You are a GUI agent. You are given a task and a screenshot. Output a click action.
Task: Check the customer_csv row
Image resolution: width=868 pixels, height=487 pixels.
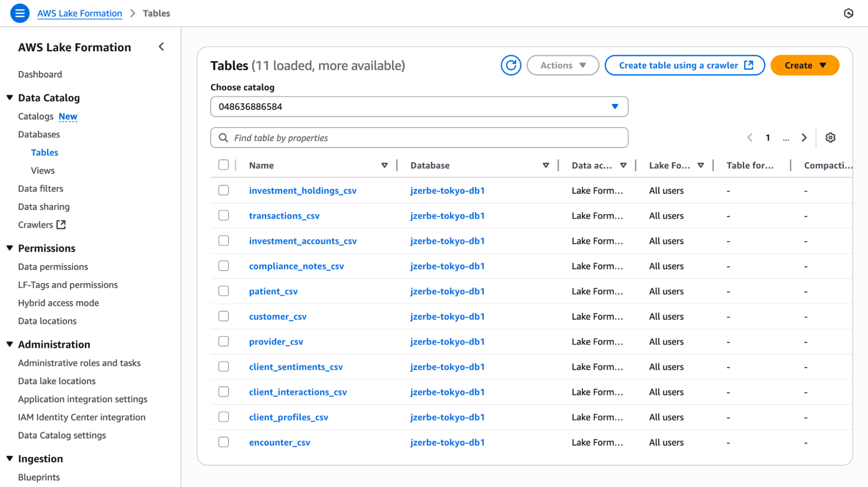tap(224, 316)
